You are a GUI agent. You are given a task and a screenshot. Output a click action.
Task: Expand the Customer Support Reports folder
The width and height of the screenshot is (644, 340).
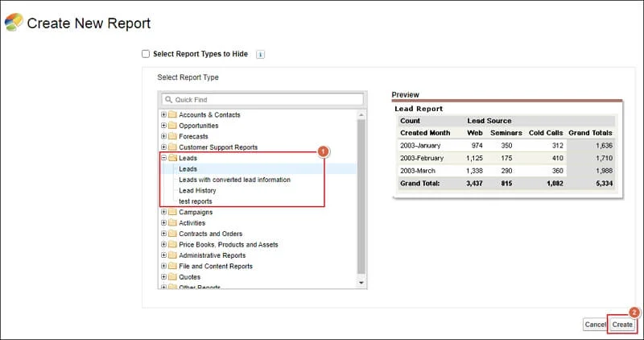point(164,147)
